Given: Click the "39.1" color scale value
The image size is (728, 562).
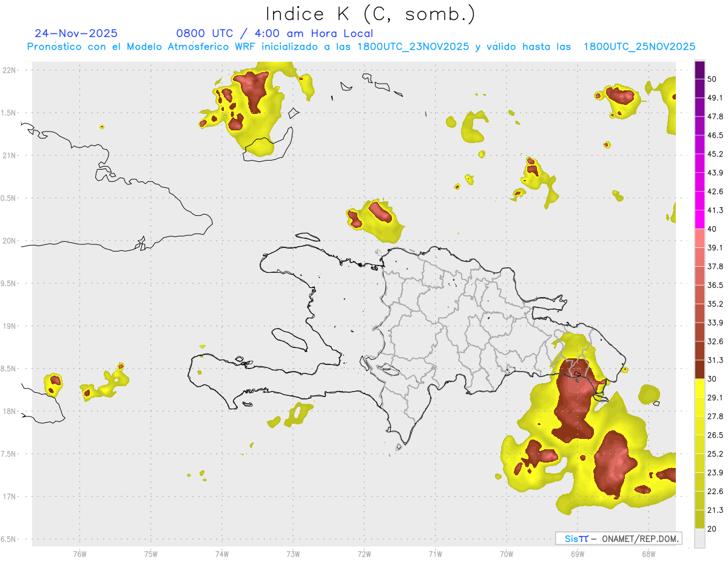Looking at the screenshot, I should tap(715, 248).
